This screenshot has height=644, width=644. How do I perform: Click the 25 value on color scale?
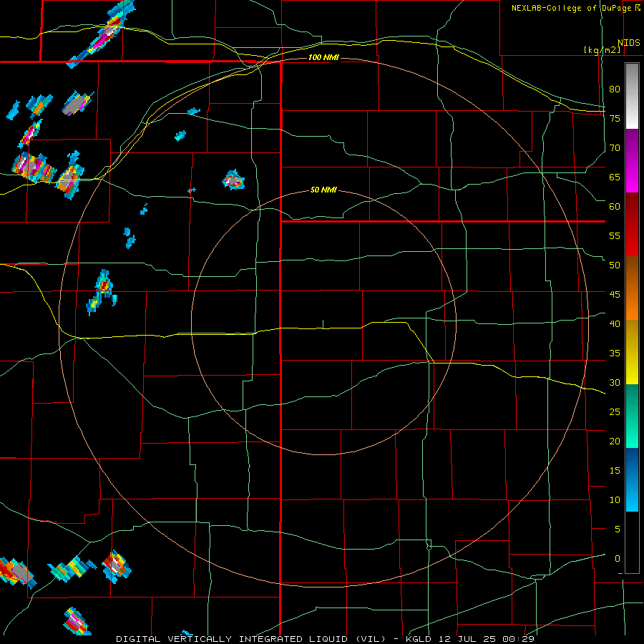[x=615, y=412]
